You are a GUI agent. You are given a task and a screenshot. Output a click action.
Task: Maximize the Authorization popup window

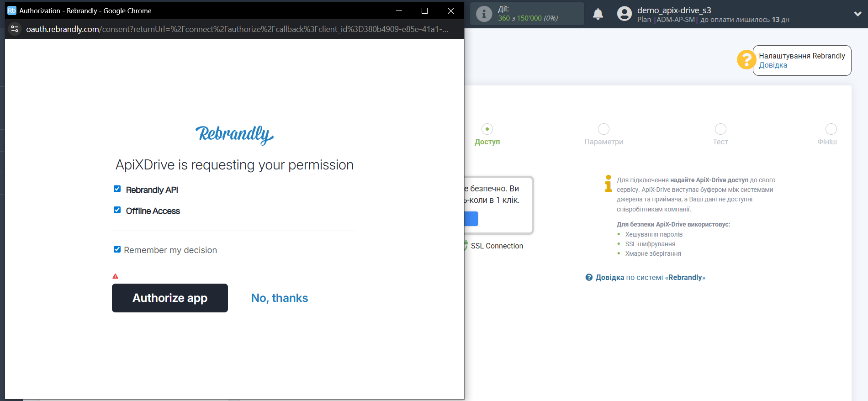click(x=424, y=11)
